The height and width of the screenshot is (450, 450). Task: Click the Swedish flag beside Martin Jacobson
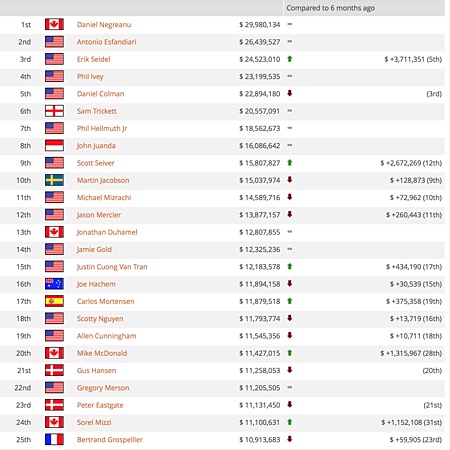[x=54, y=180]
